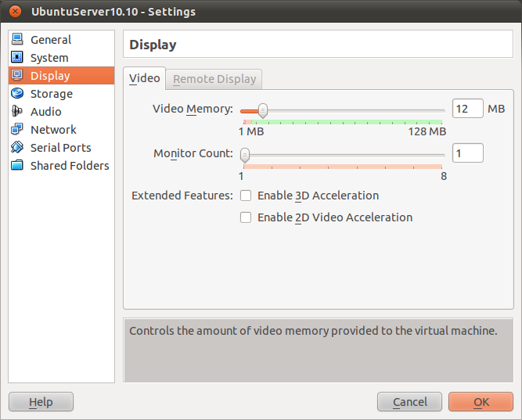Click the Serial Ports icon
522x420 pixels.
click(17, 148)
